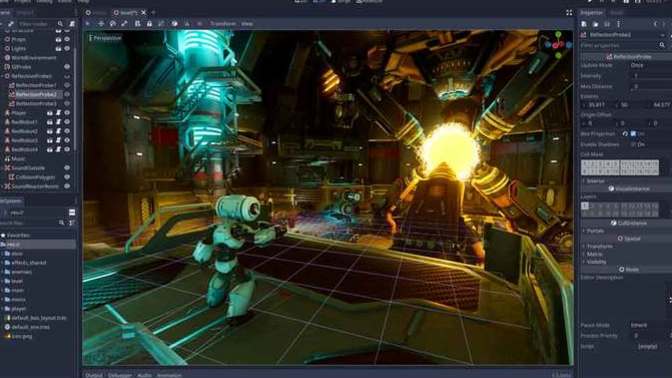The image size is (672, 378).
Task: Select the Rotate tool in viewport toolbar
Action: pyautogui.click(x=113, y=24)
